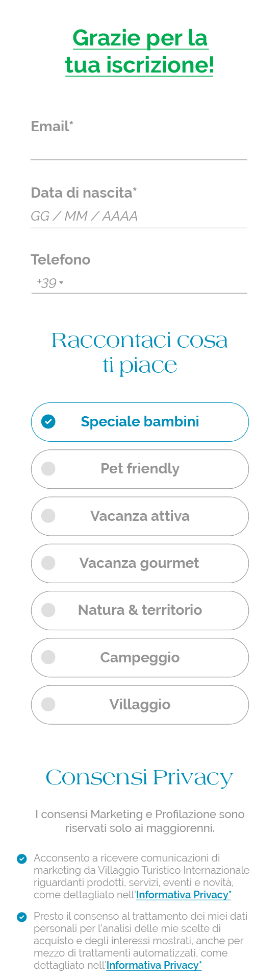Open Informativa Privacy link in marketing consent
The width and height of the screenshot is (280, 980).
tap(184, 895)
